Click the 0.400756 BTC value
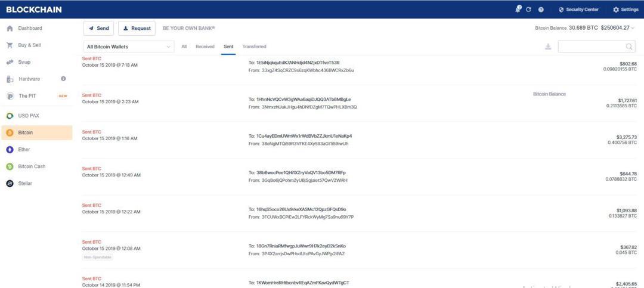This screenshot has width=644, height=288. [x=622, y=143]
